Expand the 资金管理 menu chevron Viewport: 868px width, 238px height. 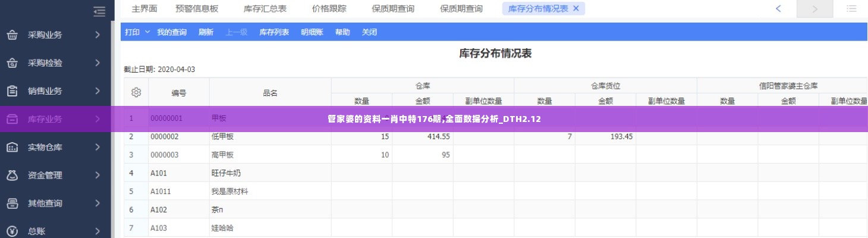pyautogui.click(x=98, y=176)
